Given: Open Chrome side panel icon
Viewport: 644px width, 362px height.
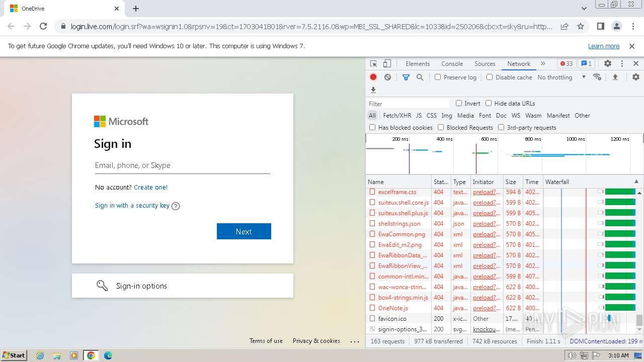Looking at the screenshot, I should point(600,26).
